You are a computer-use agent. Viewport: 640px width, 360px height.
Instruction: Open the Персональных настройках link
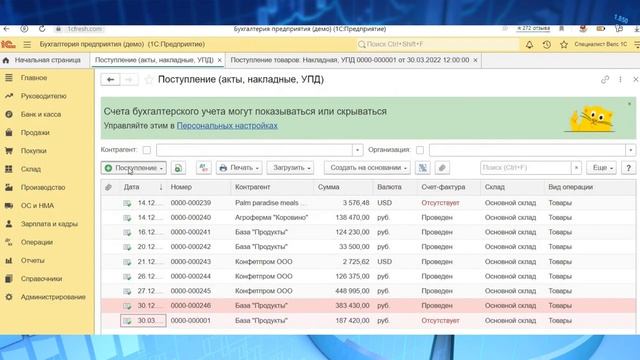(227, 126)
